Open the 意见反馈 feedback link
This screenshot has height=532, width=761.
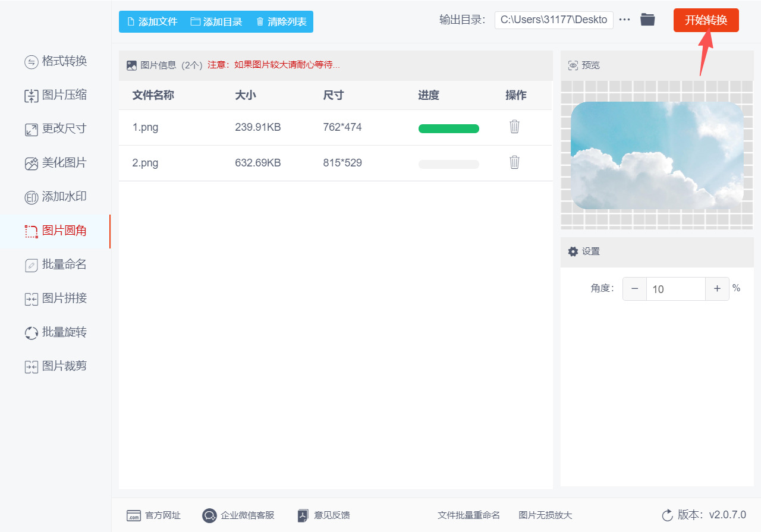(323, 515)
